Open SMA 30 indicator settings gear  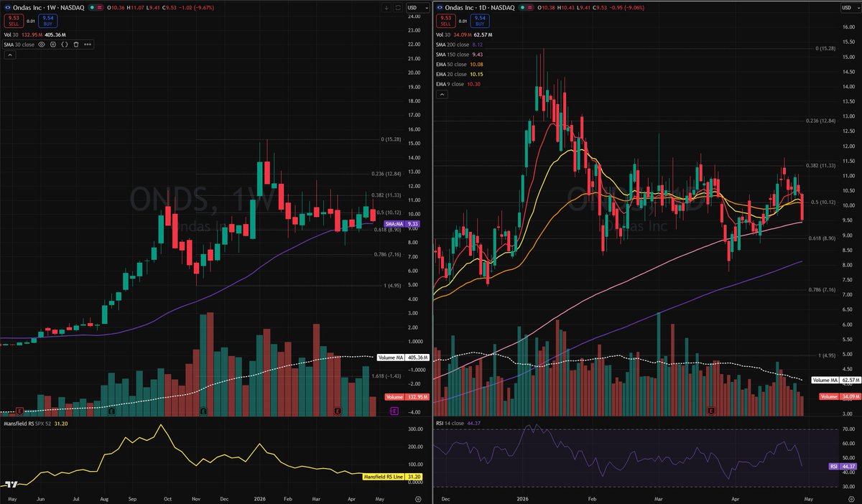(53, 45)
